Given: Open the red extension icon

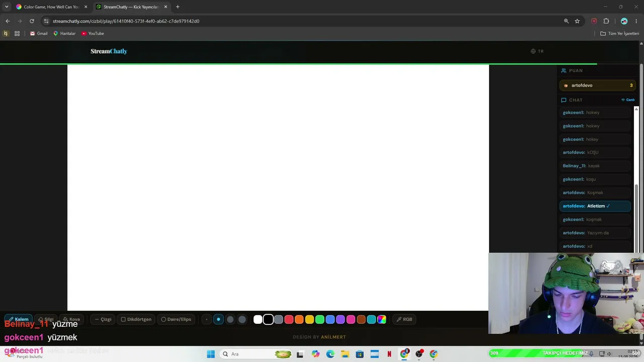Looking at the screenshot, I should [x=594, y=21].
